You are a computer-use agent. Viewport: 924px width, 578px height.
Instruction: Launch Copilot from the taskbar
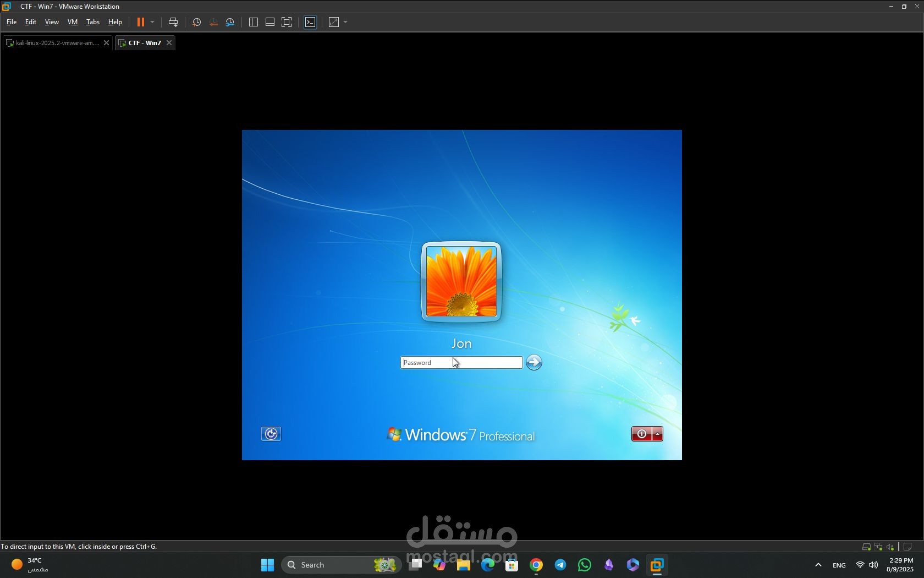[439, 565]
